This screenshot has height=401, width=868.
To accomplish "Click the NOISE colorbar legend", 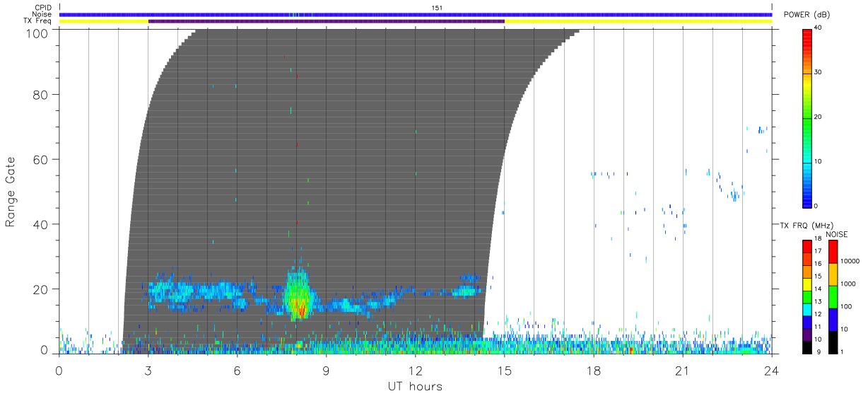I will [833, 296].
